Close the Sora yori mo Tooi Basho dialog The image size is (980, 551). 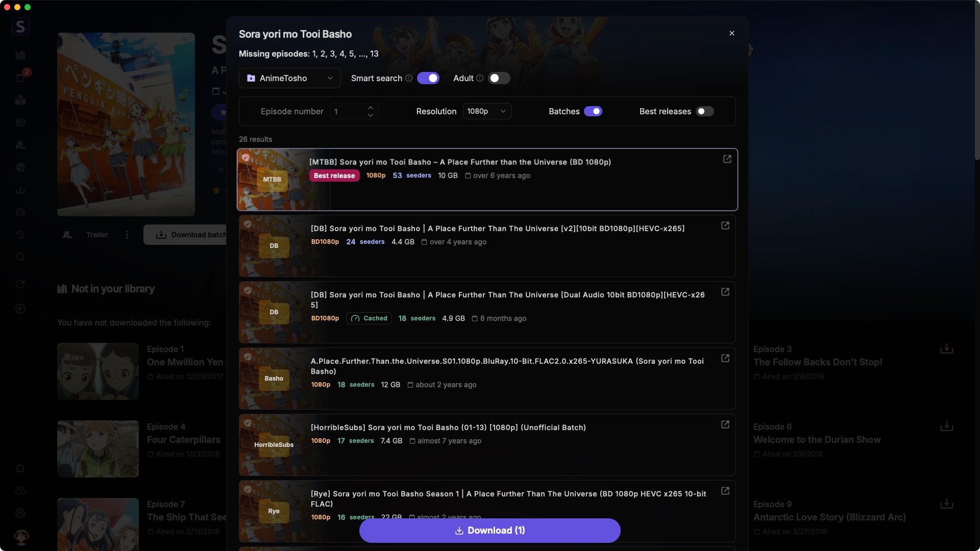(x=731, y=33)
